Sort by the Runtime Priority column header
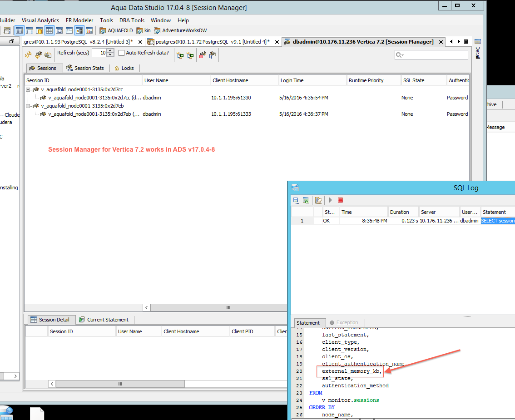The width and height of the screenshot is (515, 420). (373, 80)
